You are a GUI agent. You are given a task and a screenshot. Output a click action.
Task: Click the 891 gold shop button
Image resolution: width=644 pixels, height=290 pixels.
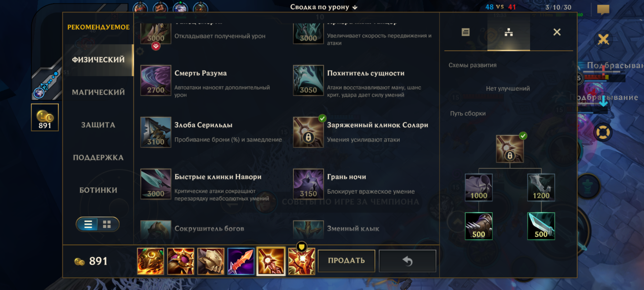(x=45, y=117)
